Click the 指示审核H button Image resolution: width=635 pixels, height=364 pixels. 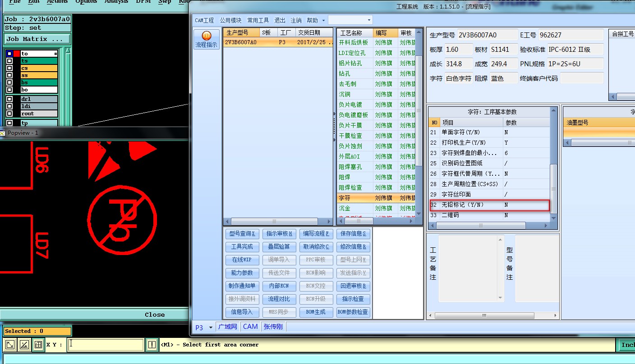(x=279, y=234)
